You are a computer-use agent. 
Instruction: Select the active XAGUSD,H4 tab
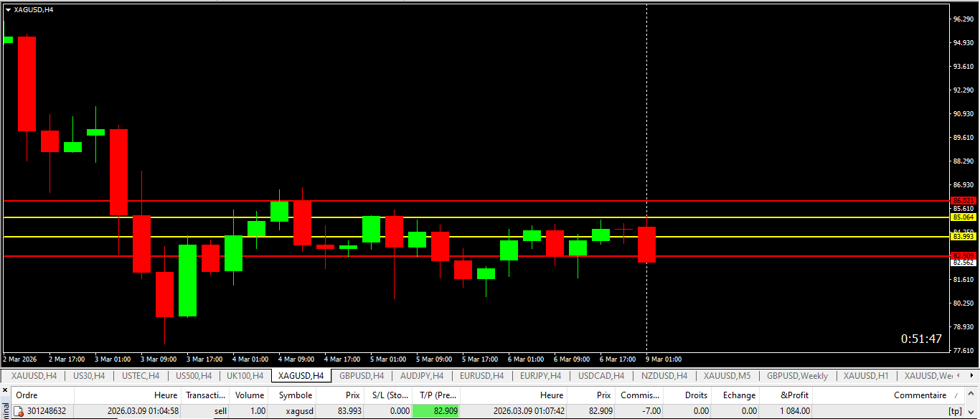click(301, 376)
